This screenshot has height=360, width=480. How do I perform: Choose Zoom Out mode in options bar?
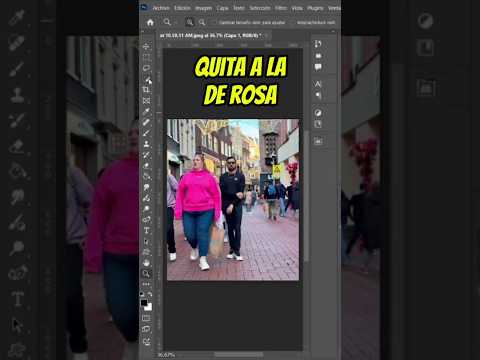(x=202, y=22)
